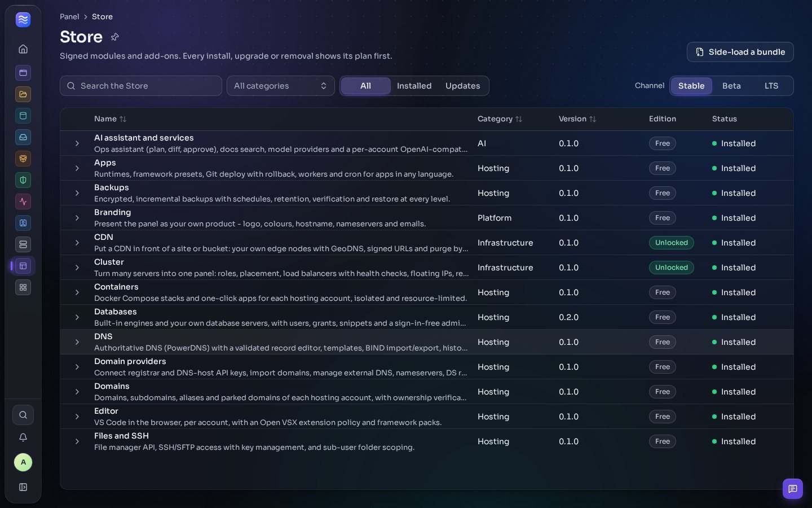Pin the Store page with pin icon
Screen dimensions: 812x508
click(115, 37)
